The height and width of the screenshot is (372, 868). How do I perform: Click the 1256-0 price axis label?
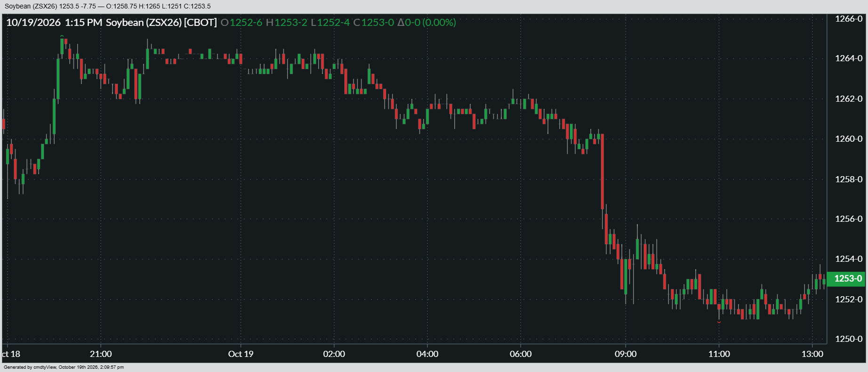849,219
